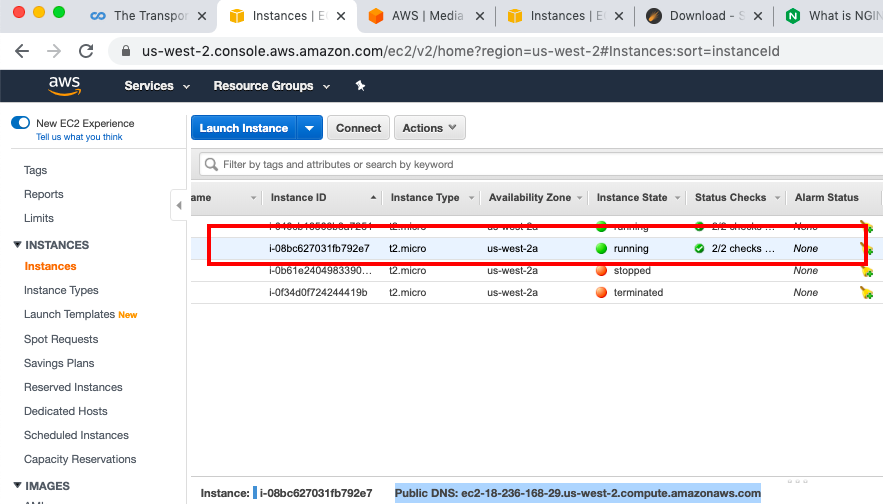Open Tell us what you think link
The image size is (883, 504).
[x=79, y=137]
